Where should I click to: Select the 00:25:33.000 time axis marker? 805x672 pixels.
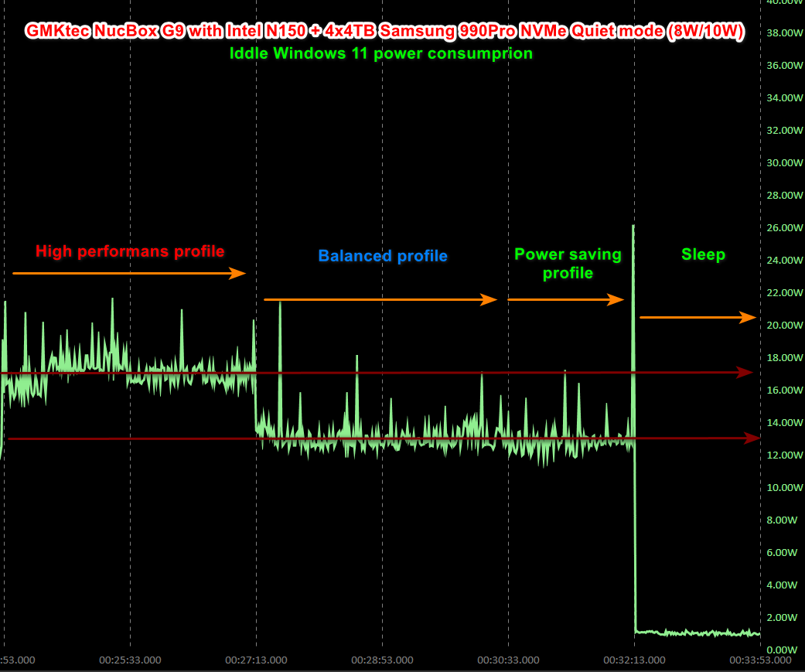tap(130, 660)
